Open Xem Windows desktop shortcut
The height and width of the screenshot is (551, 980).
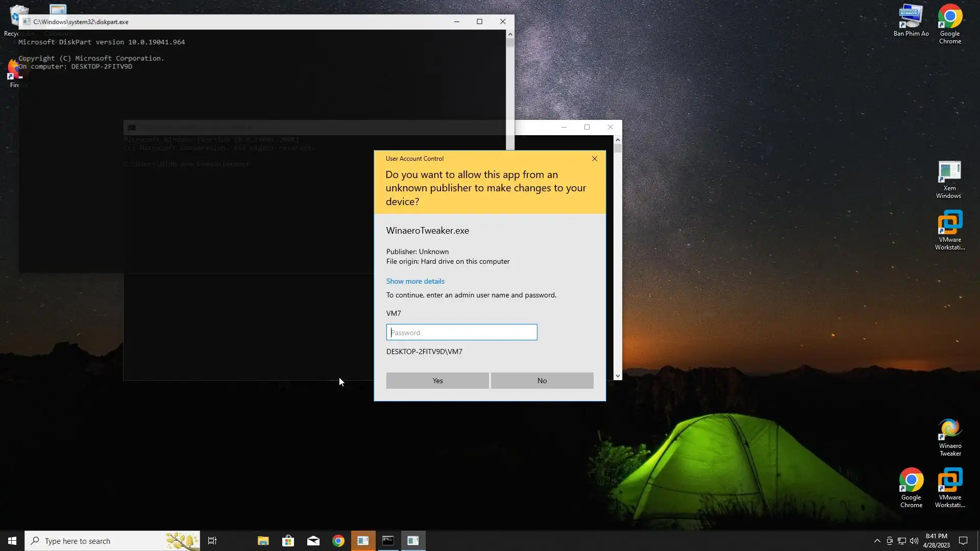click(x=949, y=180)
